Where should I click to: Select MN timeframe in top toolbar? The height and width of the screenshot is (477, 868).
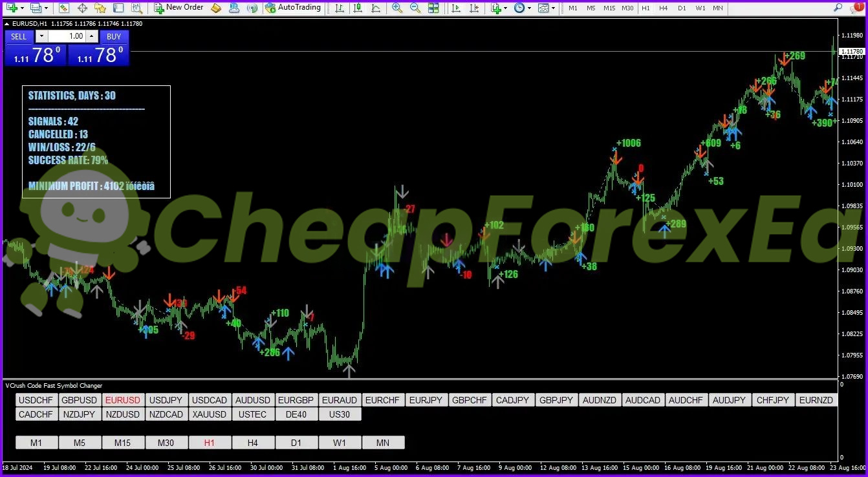[718, 8]
